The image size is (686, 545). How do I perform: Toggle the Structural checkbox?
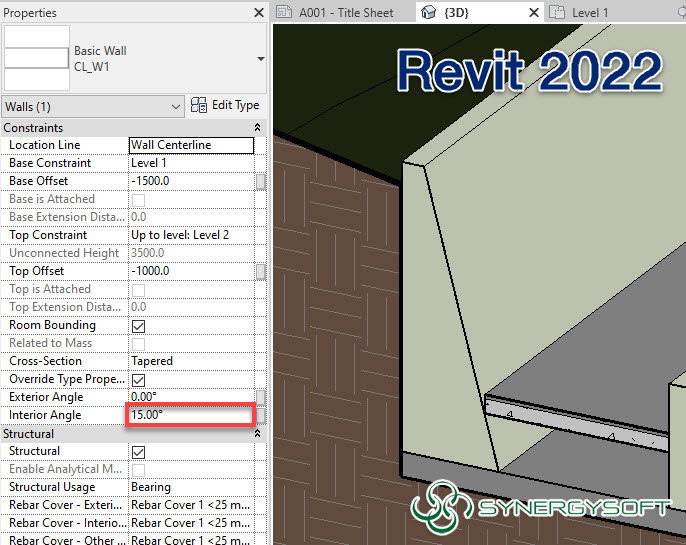138,452
